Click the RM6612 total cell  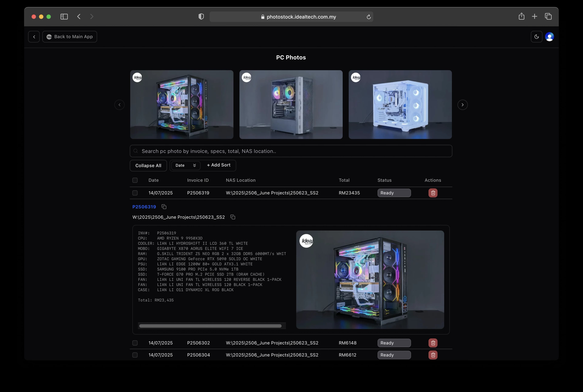pos(347,355)
